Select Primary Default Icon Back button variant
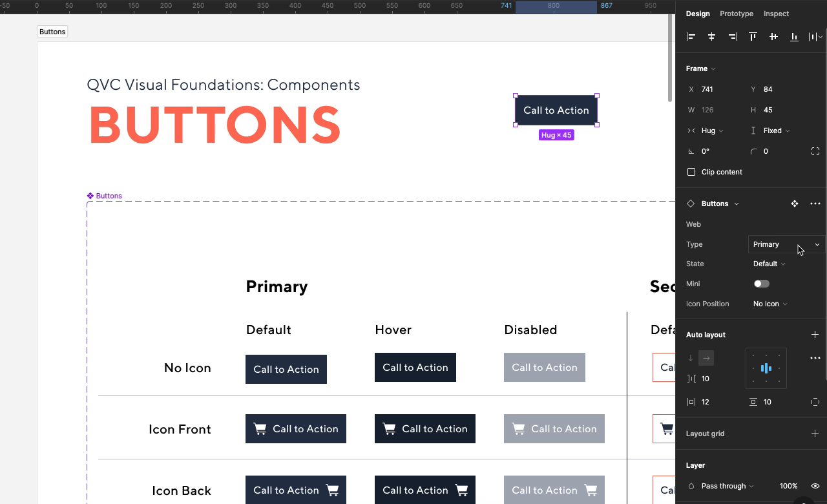The image size is (827, 504). [296, 490]
